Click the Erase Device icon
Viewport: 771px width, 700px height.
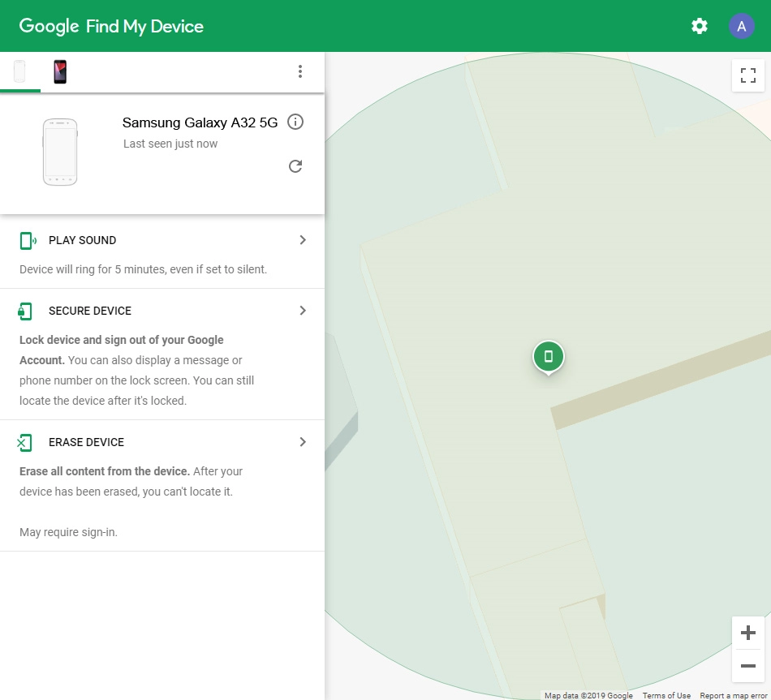point(25,442)
